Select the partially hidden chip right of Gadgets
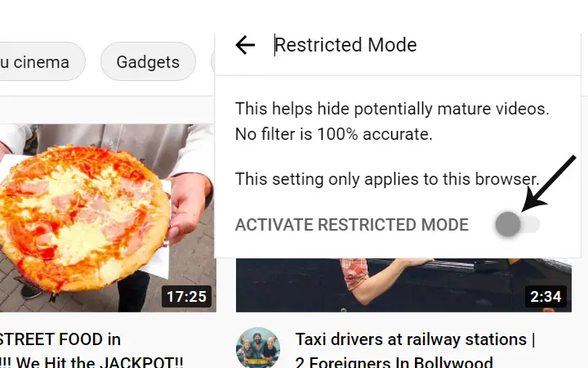Screen dimensions: 588x368 (x=213, y=61)
